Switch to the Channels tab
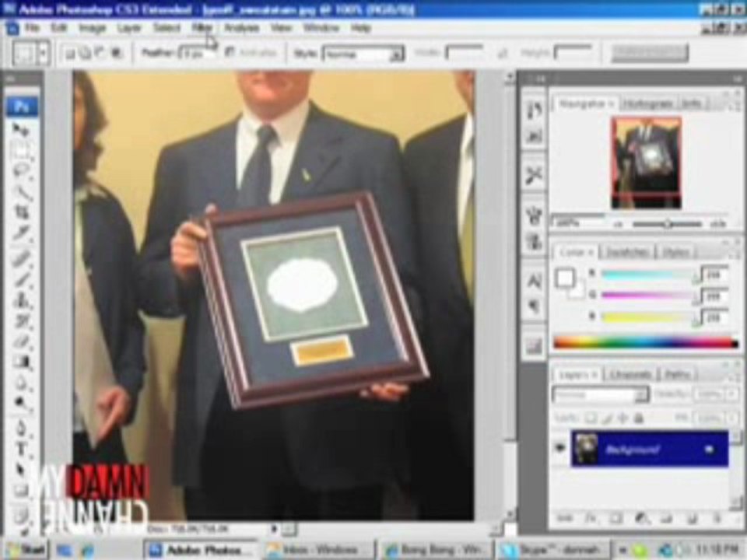Image resolution: width=747 pixels, height=560 pixels. tap(630, 375)
